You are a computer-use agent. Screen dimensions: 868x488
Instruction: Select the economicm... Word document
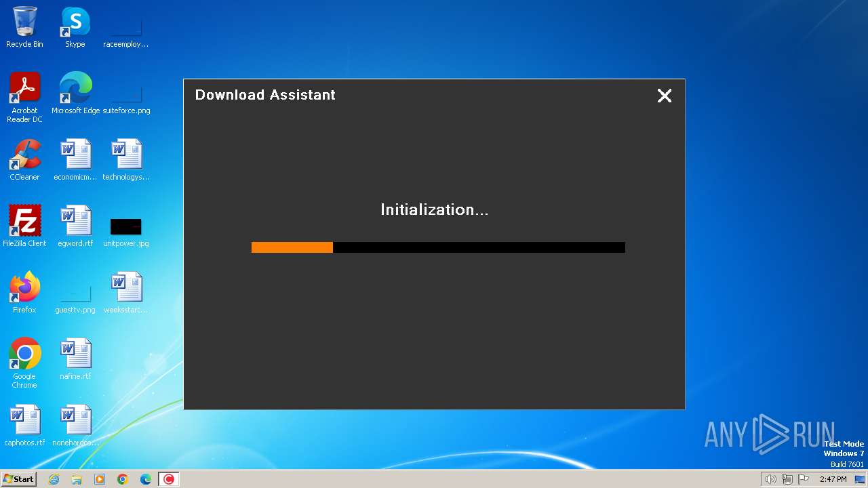click(x=75, y=160)
